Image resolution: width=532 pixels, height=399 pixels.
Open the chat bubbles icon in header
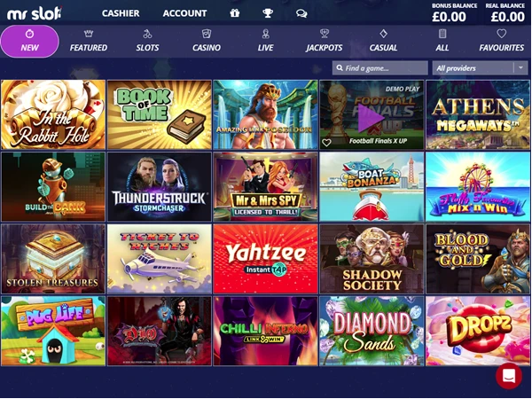tap(301, 13)
